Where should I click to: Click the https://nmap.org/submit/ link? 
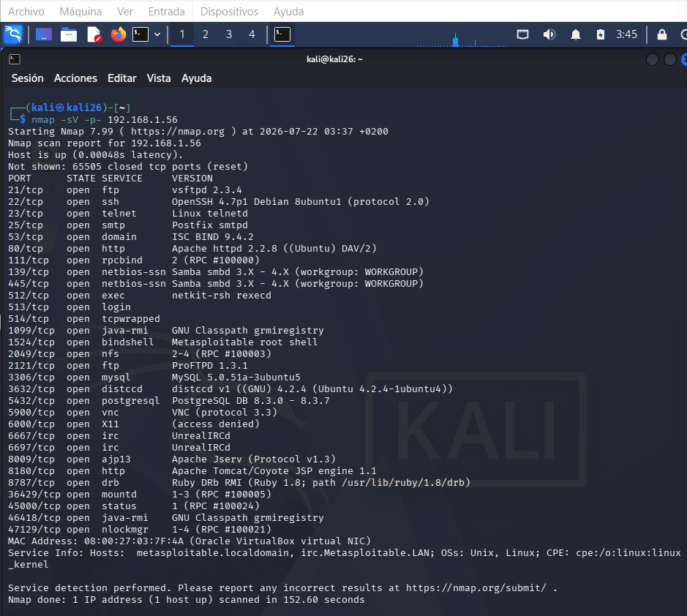coord(476,588)
